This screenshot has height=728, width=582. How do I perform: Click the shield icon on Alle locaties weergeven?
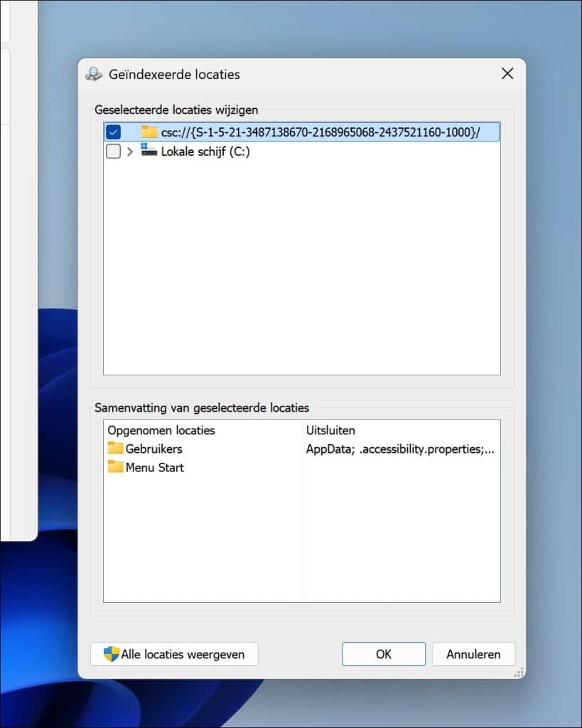112,654
